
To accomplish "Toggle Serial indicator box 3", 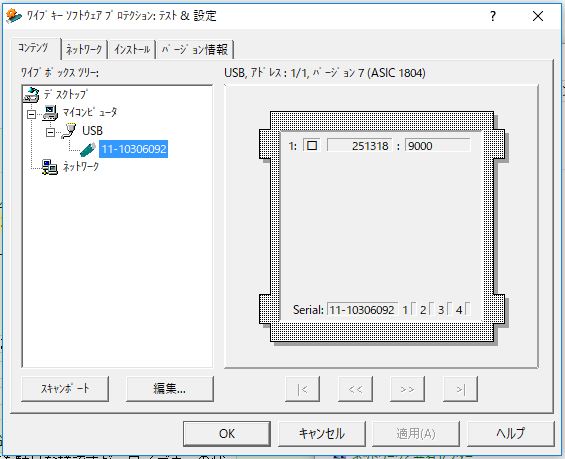I will pyautogui.click(x=450, y=309).
